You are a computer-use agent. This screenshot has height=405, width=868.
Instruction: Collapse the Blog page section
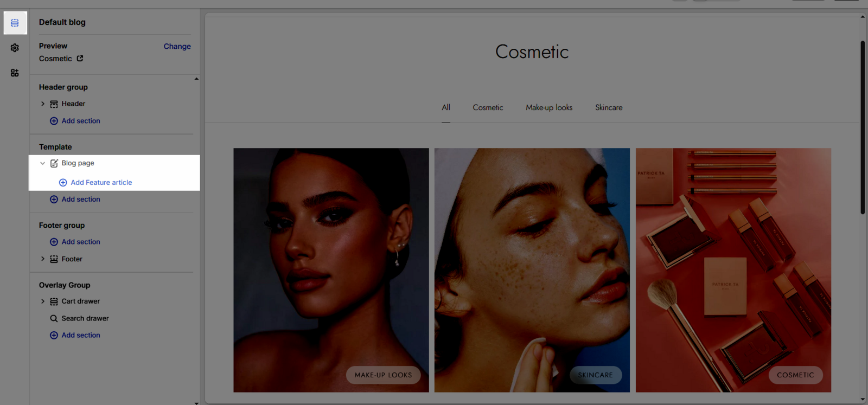click(x=43, y=163)
